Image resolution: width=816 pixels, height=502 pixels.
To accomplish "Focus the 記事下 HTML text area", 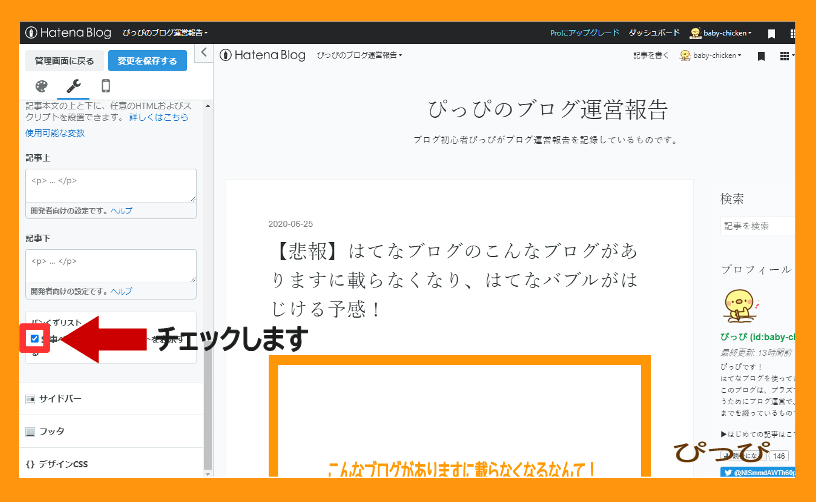I will [x=111, y=266].
